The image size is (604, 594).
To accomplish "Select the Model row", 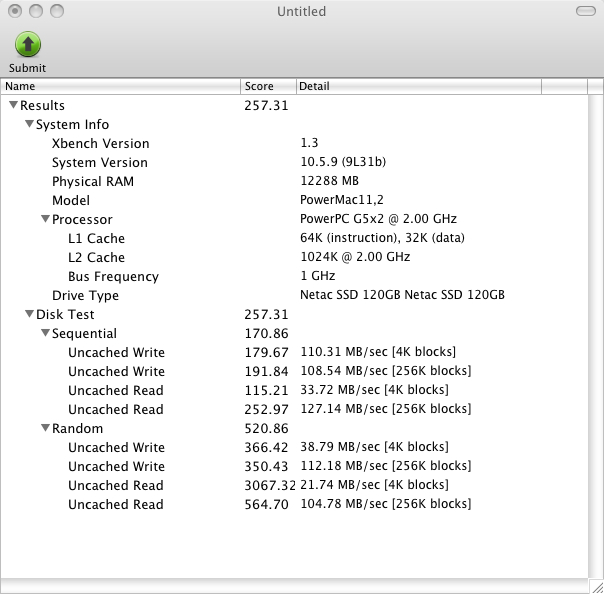I will click(x=294, y=200).
